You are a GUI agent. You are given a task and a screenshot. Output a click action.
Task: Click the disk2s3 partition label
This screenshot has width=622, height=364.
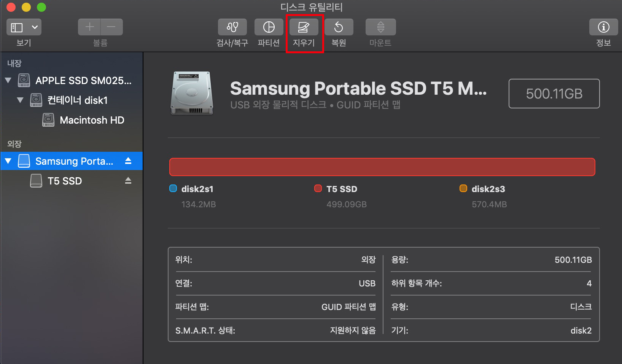(x=488, y=189)
